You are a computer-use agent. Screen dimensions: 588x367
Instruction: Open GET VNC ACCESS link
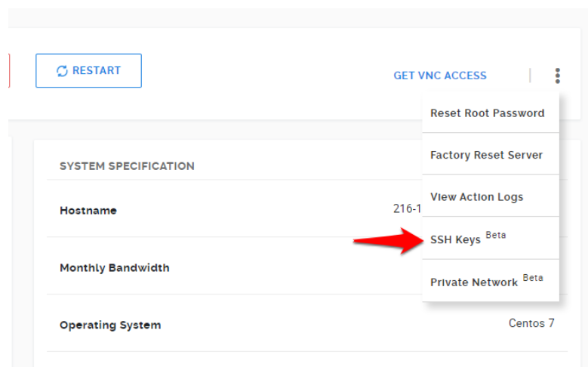click(440, 76)
